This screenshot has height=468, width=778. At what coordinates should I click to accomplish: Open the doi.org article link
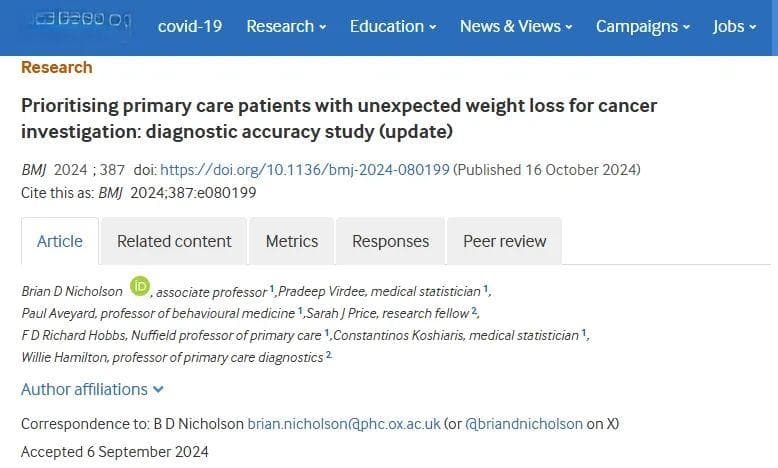point(305,170)
